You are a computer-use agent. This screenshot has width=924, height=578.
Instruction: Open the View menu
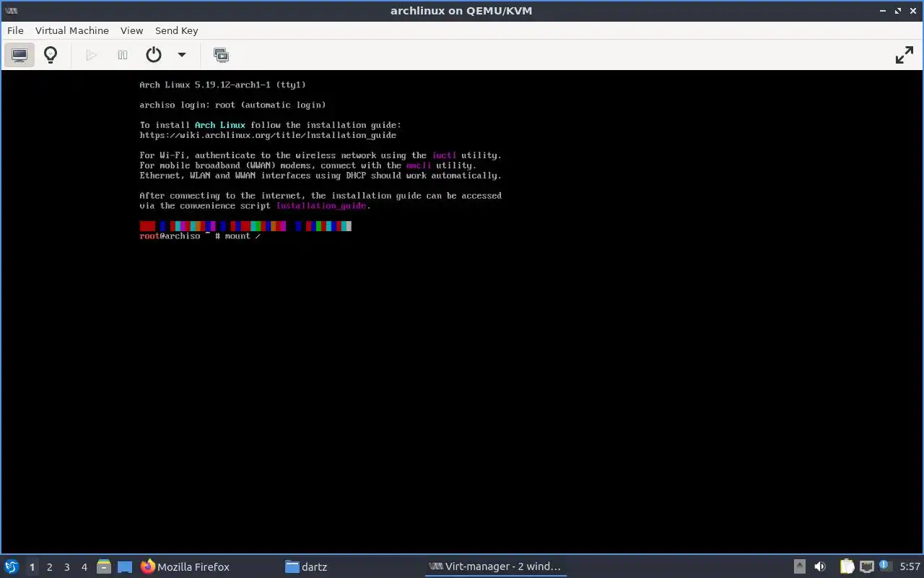(x=132, y=30)
